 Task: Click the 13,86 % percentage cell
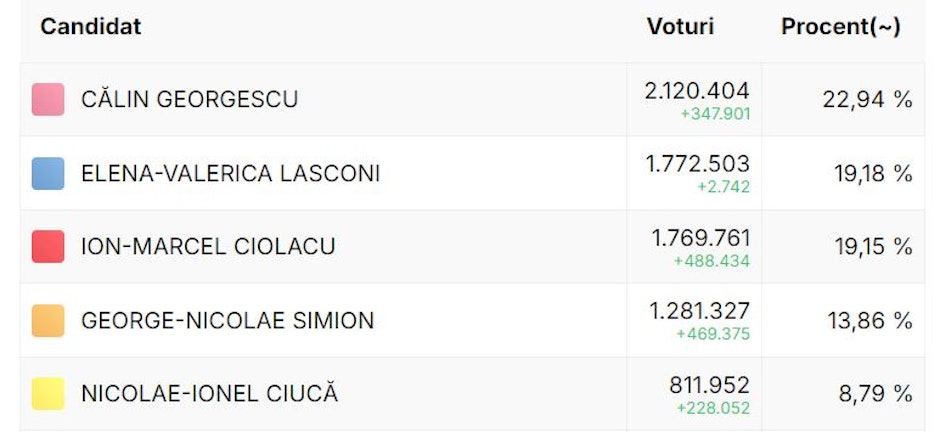(870, 321)
